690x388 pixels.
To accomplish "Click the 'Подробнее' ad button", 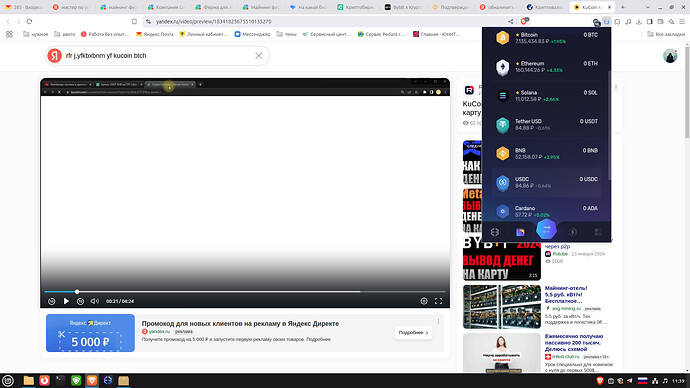I will pyautogui.click(x=413, y=333).
